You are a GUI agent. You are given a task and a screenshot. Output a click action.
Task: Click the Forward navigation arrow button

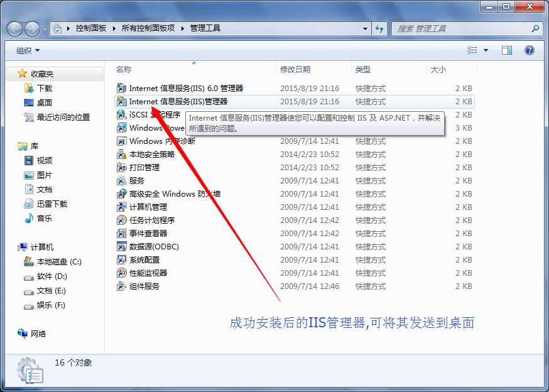pyautogui.click(x=32, y=29)
